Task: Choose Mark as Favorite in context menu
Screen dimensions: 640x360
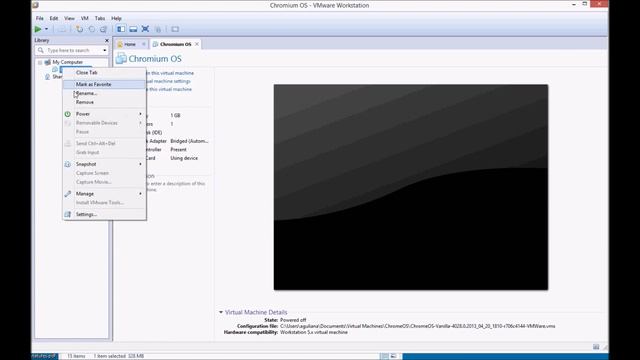Action: 104,84
